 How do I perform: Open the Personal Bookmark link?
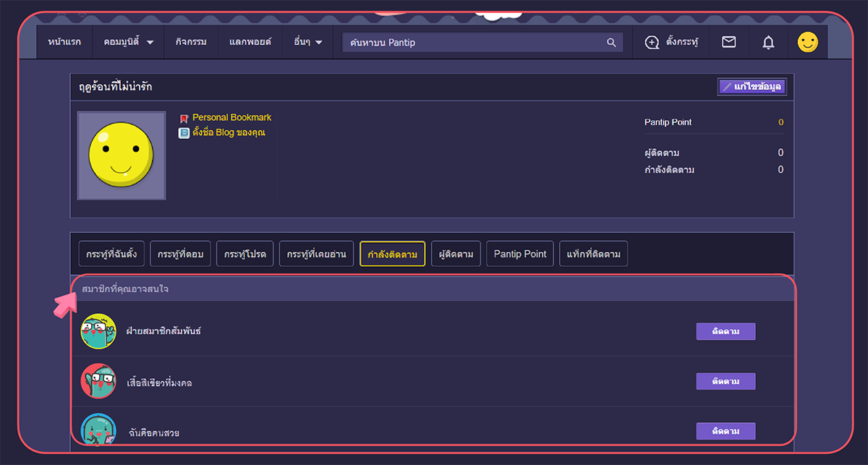coord(231,117)
